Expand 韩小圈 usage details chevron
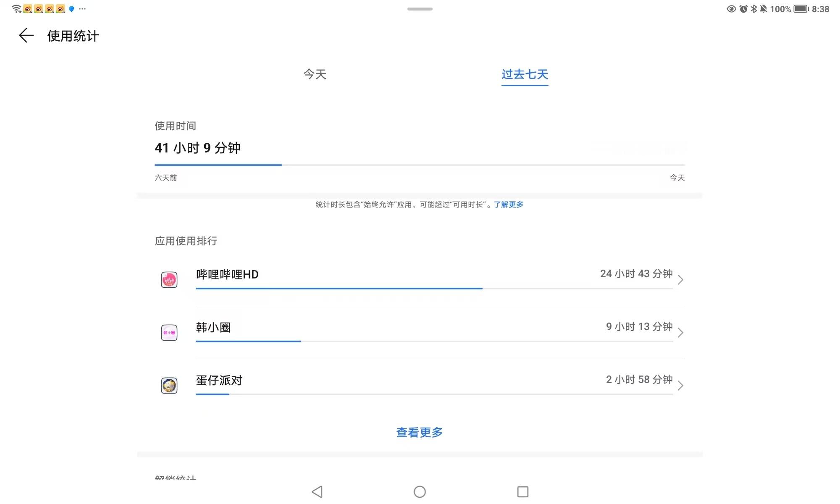The image size is (840, 504). click(x=681, y=333)
